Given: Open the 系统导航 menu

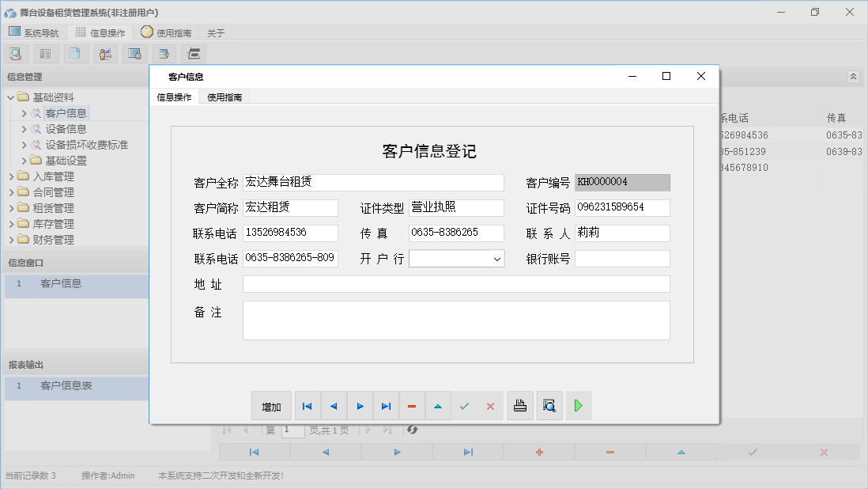Looking at the screenshot, I should point(33,32).
